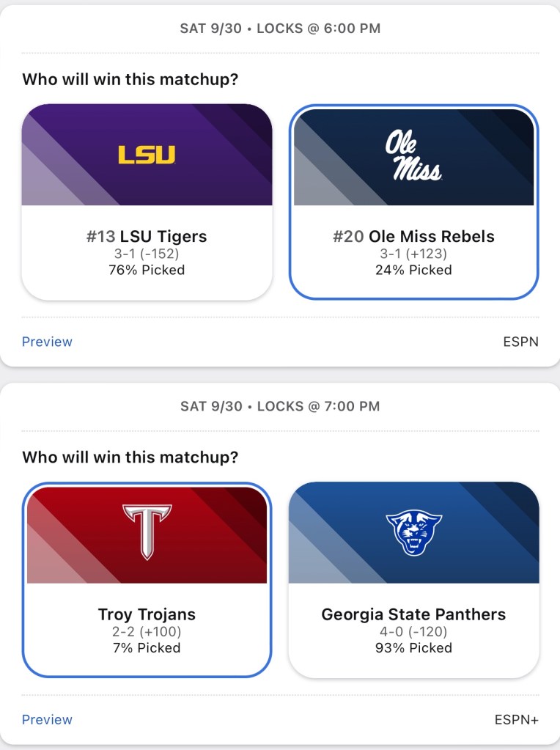Tap the Georgia State panther logo
Image resolution: width=560 pixels, height=750 pixels.
point(413,532)
